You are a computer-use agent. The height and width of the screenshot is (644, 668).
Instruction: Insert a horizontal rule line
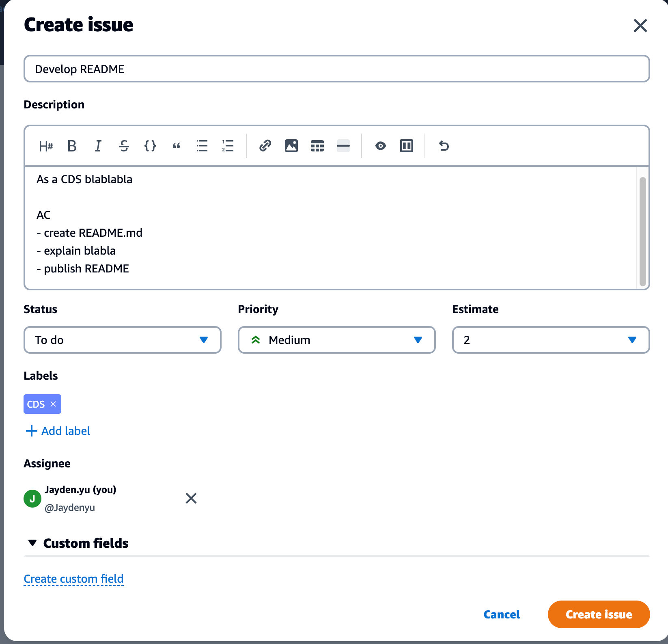coord(343,146)
